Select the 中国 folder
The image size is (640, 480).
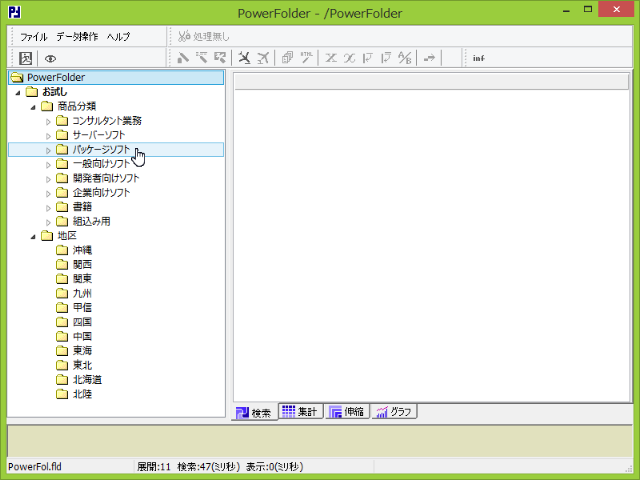click(x=82, y=336)
